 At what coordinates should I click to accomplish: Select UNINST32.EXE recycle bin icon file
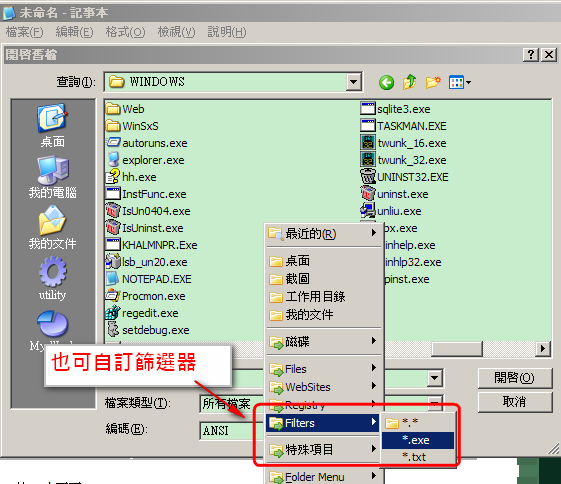(367, 177)
